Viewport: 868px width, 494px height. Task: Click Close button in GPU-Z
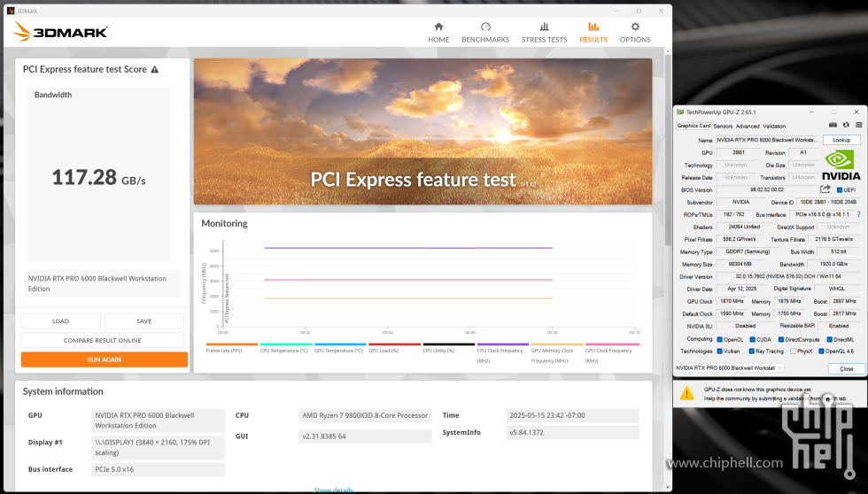click(x=847, y=368)
